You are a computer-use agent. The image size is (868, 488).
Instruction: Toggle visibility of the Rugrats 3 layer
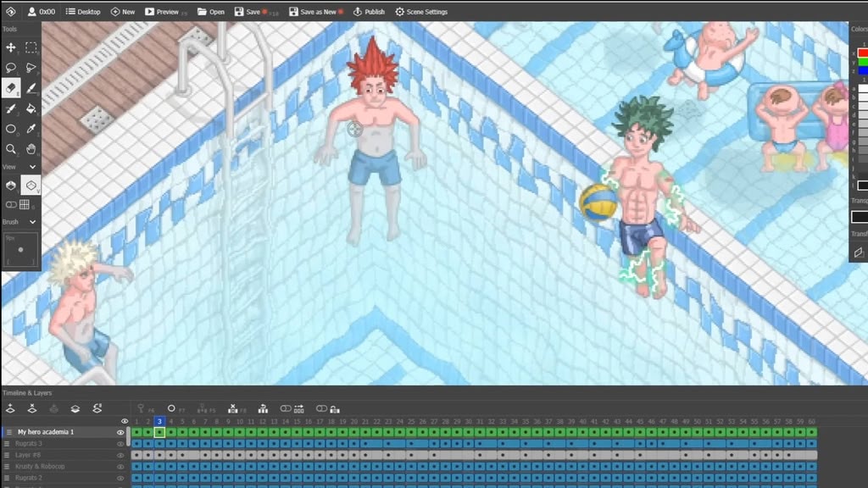point(120,444)
